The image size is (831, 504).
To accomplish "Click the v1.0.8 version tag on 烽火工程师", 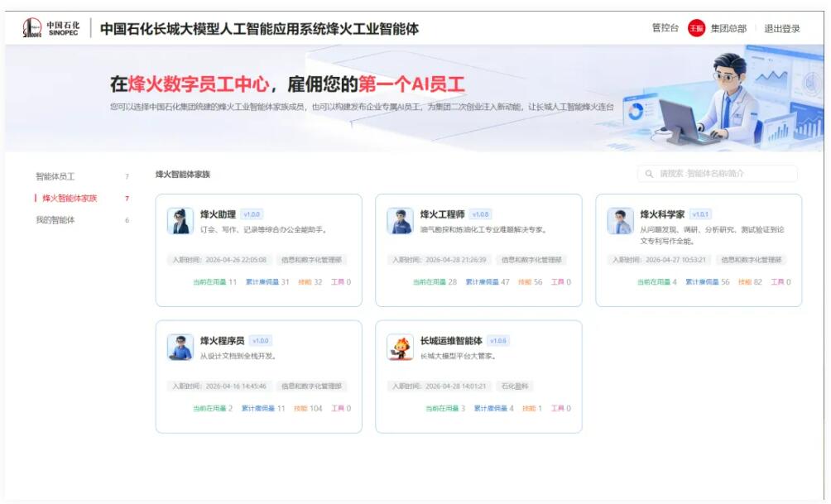I will pyautogui.click(x=481, y=214).
